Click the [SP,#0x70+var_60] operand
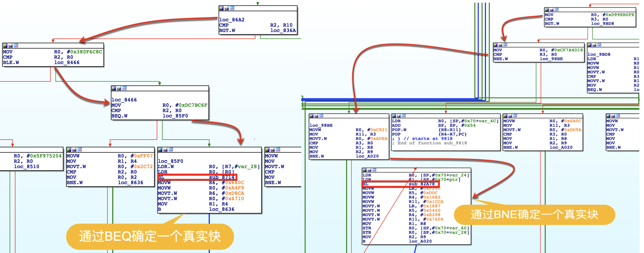Screen dimensions: 644x253 (x=445, y=228)
